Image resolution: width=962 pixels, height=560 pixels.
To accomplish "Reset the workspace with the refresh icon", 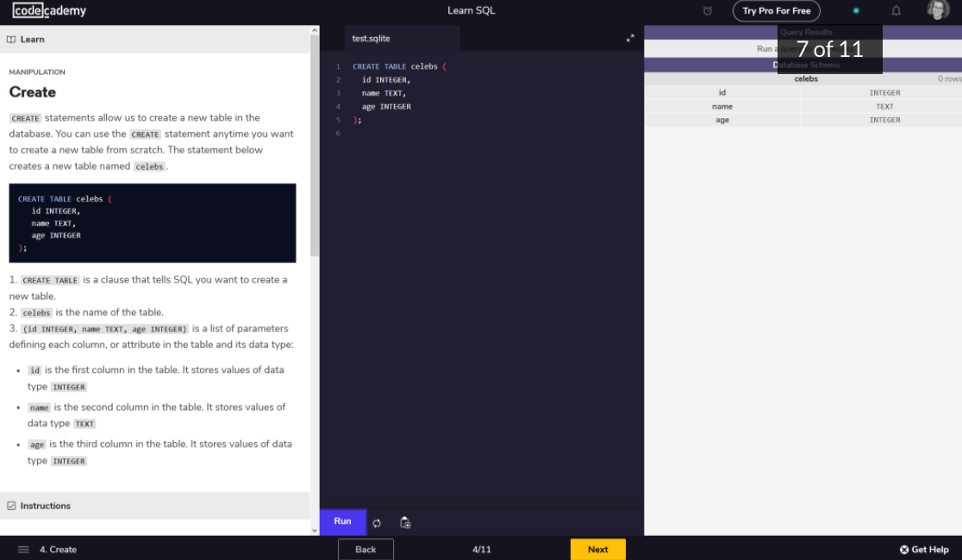I will pyautogui.click(x=377, y=523).
